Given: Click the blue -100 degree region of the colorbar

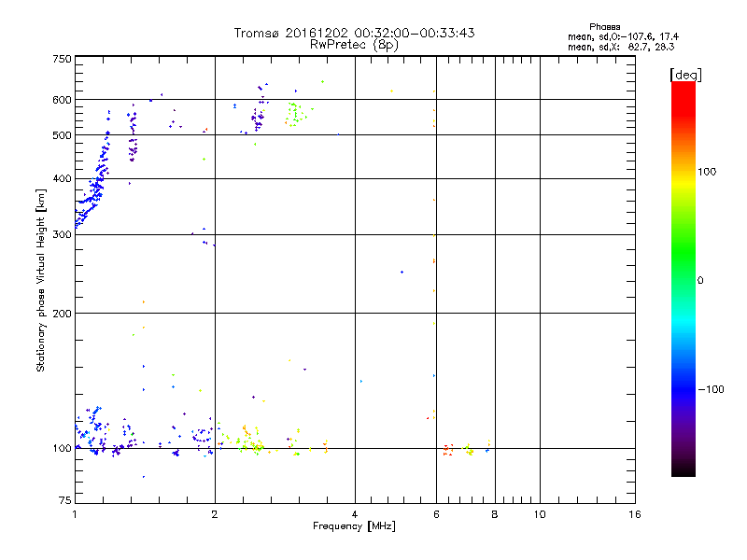Looking at the screenshot, I should pos(684,389).
